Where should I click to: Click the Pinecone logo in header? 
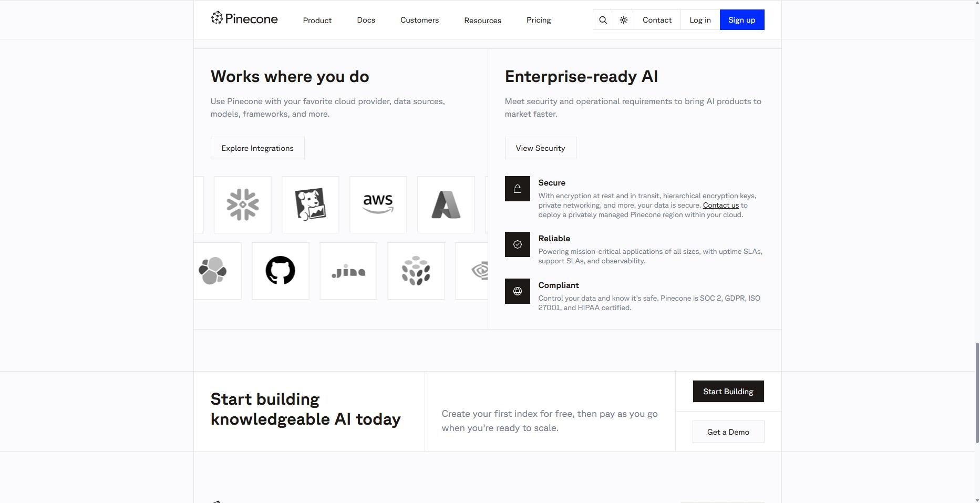click(x=244, y=19)
